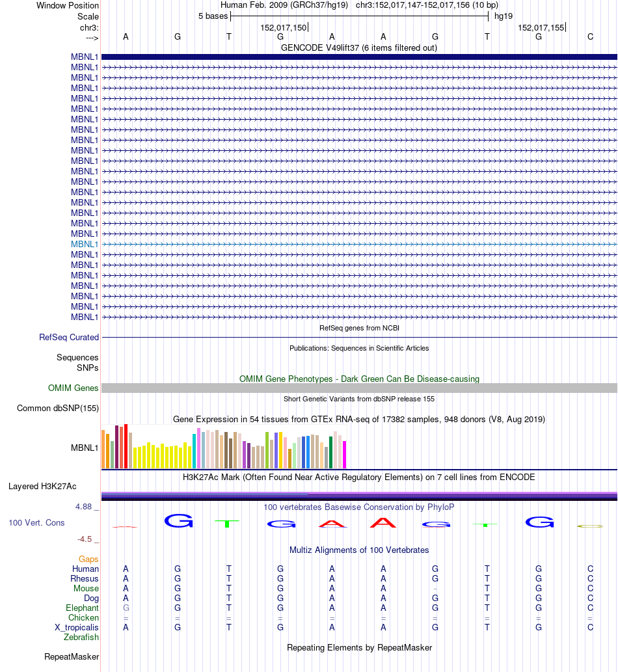618x672 pixels.
Task: Click the Scale label
Action: coord(88,16)
